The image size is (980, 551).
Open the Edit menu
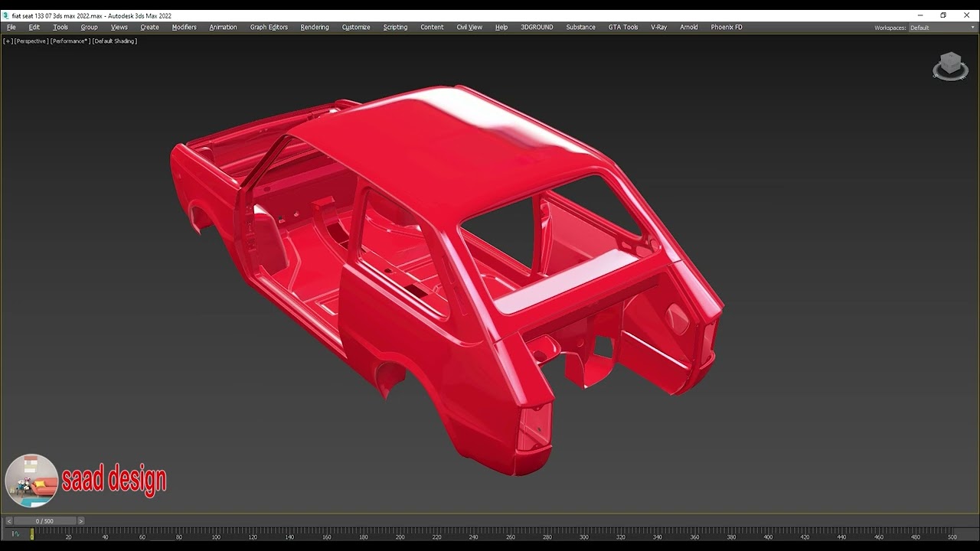point(34,27)
